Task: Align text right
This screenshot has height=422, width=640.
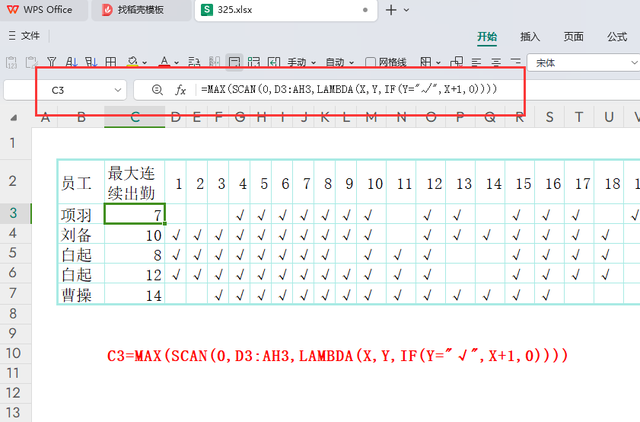Action: (x=516, y=62)
